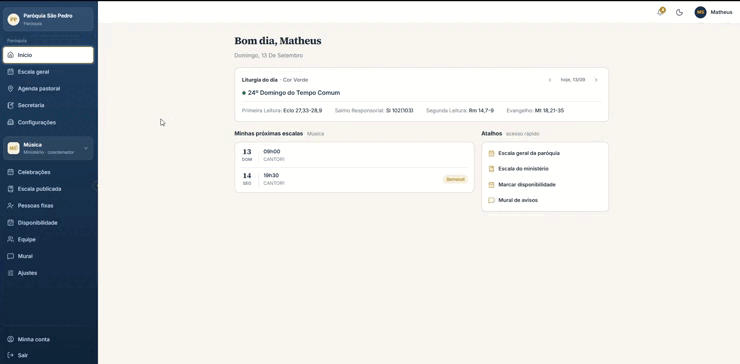Viewport: 740px width, 364px height.
Task: Click Domingo, 13 De Setembro date text
Action: [269, 56]
